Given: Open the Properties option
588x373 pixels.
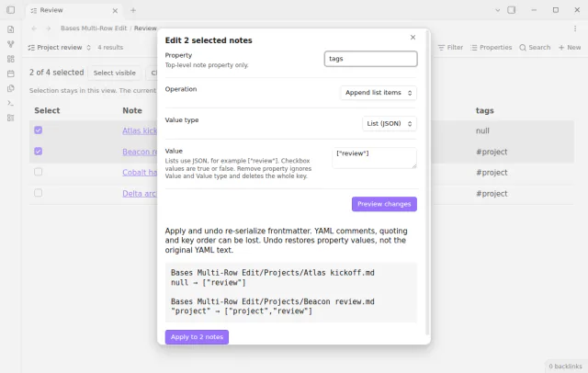Looking at the screenshot, I should 492,47.
